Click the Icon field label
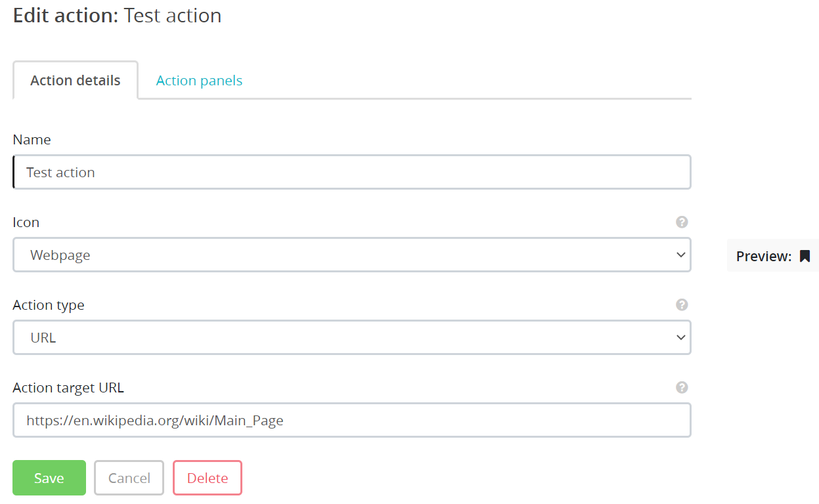This screenshot has height=504, width=819. tap(26, 222)
